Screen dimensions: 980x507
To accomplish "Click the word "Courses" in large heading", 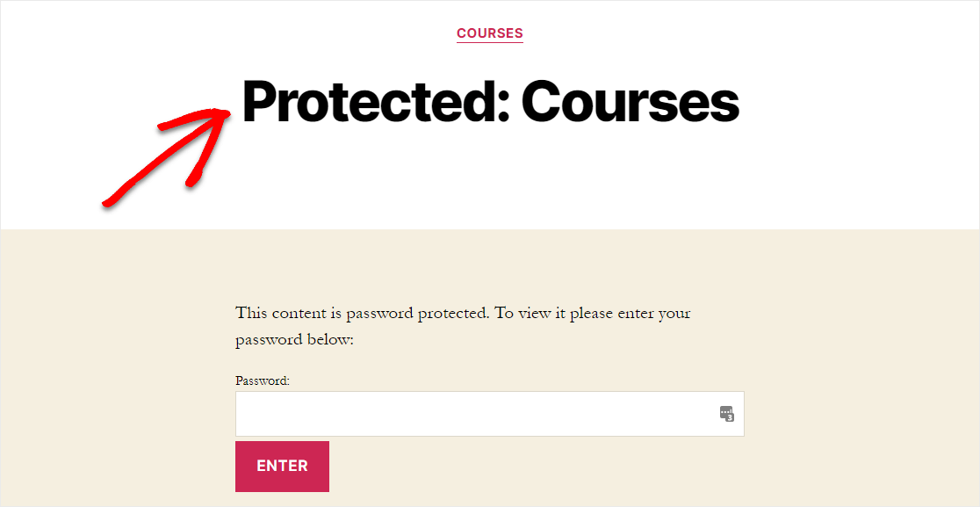I will [631, 103].
